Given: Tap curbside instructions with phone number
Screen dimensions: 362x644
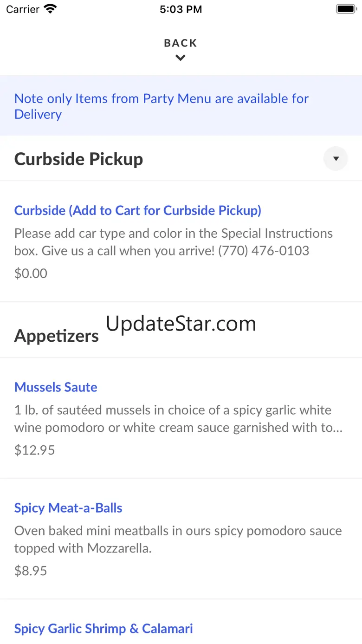Looking at the screenshot, I should [174, 242].
